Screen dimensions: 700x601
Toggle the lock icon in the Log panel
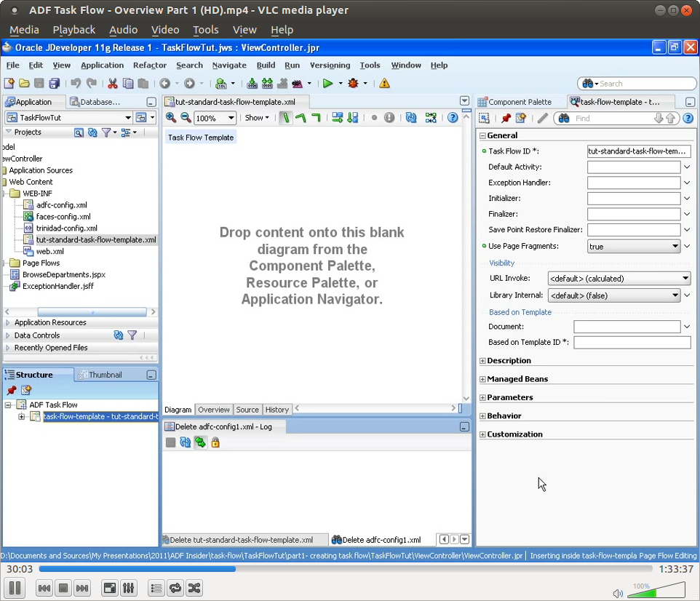coord(215,442)
